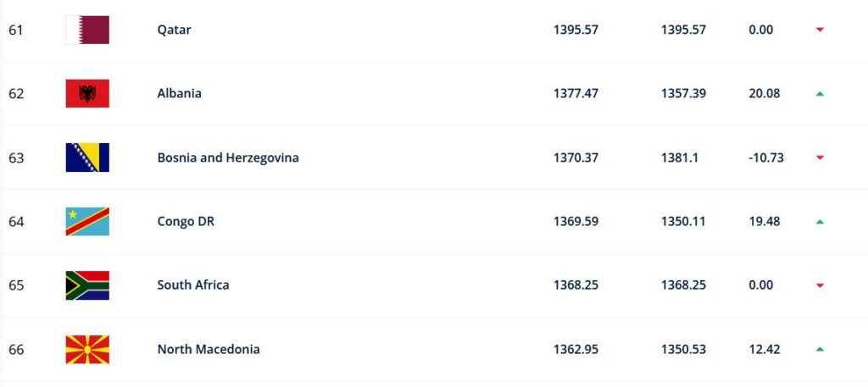Click the North Macedonia flag icon

pyautogui.click(x=87, y=350)
